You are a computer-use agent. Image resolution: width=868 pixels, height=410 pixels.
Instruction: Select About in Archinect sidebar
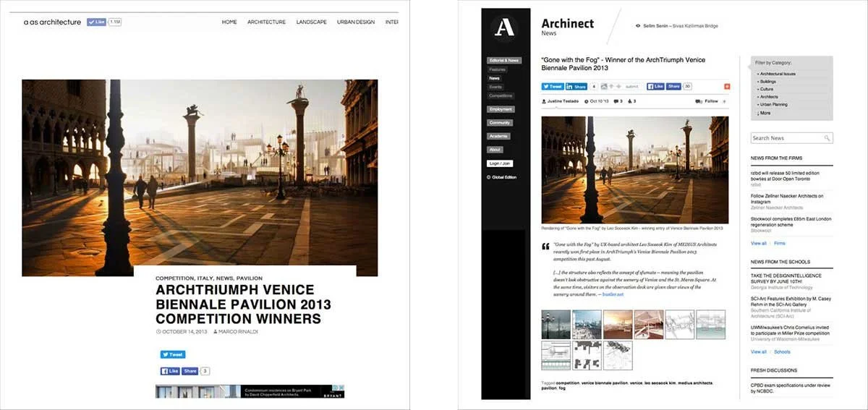[x=495, y=150]
